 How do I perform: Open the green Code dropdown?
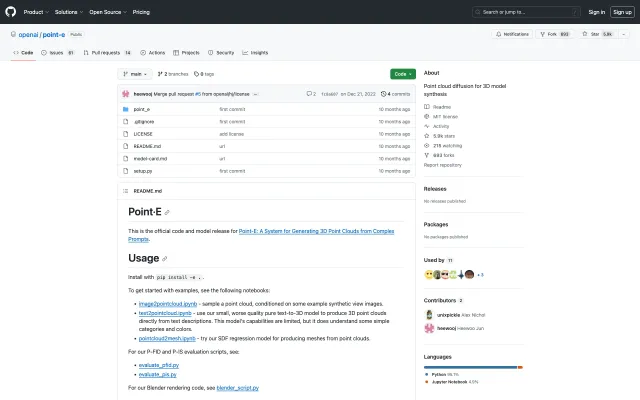(402, 74)
